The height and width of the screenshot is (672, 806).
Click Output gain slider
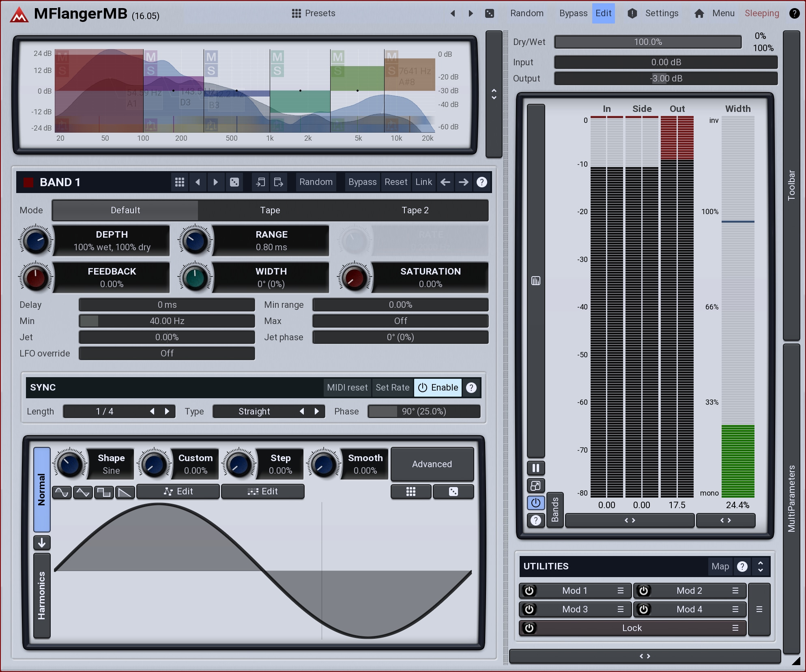click(666, 79)
